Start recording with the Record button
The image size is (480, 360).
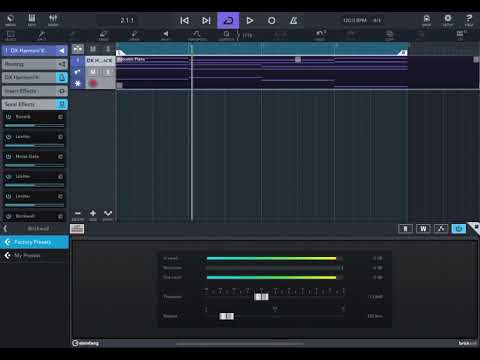(x=272, y=21)
